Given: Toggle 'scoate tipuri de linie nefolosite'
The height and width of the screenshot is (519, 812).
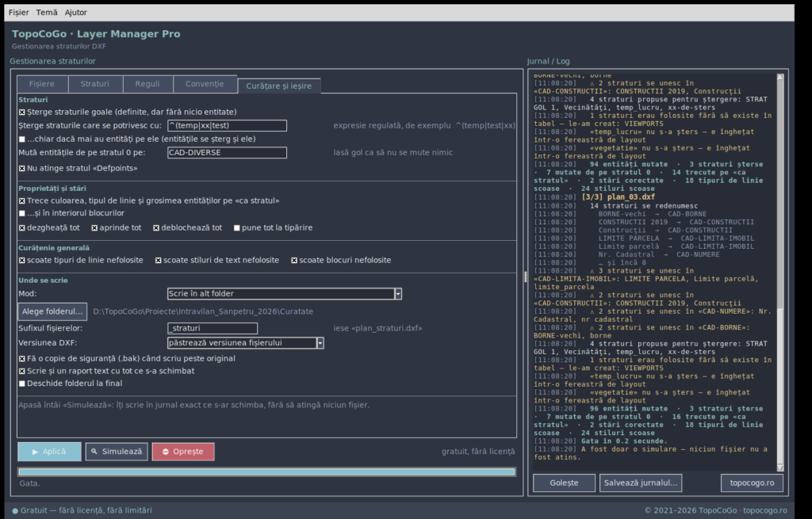Looking at the screenshot, I should [21, 260].
